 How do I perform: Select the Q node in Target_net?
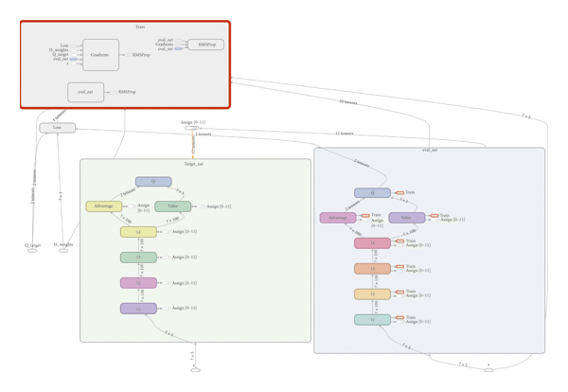pyautogui.click(x=153, y=182)
